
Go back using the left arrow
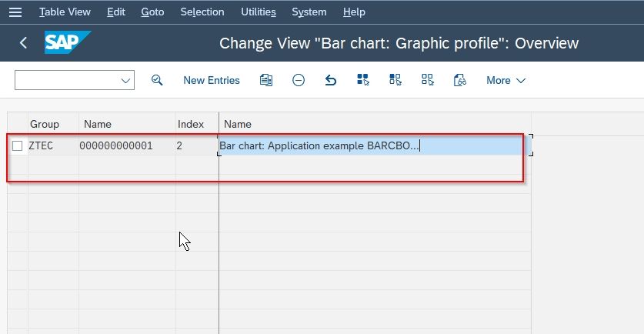23,43
